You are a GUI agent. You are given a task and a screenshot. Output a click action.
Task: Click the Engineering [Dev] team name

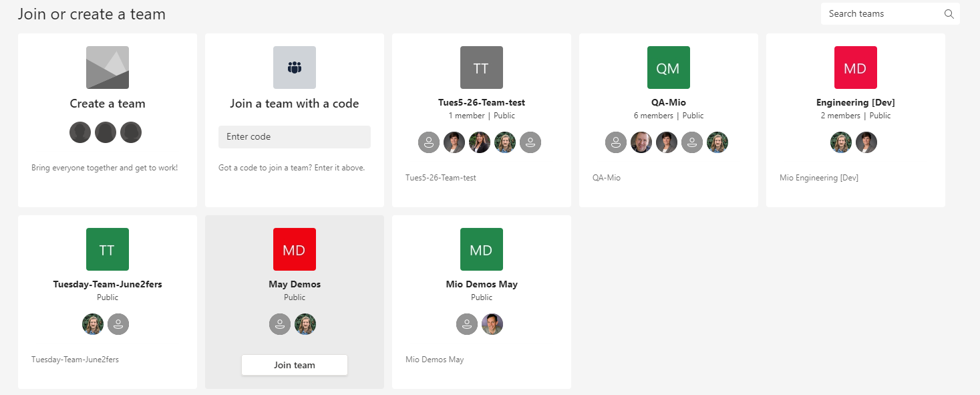[x=855, y=102]
